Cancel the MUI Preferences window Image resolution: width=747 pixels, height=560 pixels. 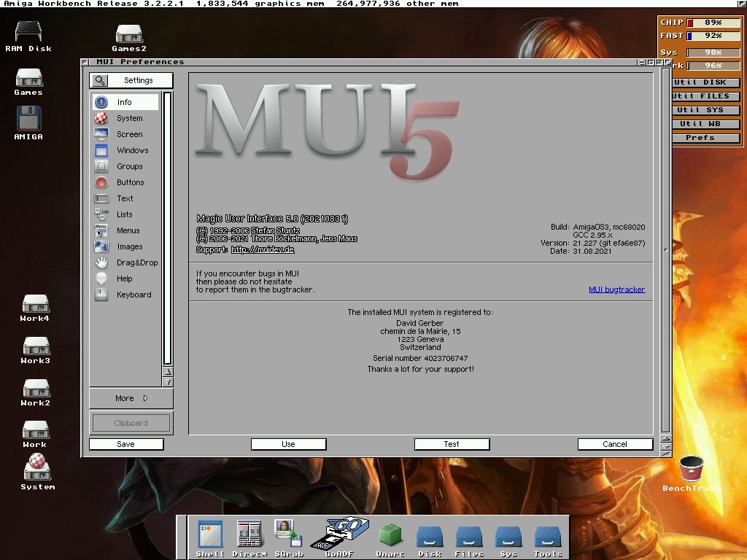point(615,444)
